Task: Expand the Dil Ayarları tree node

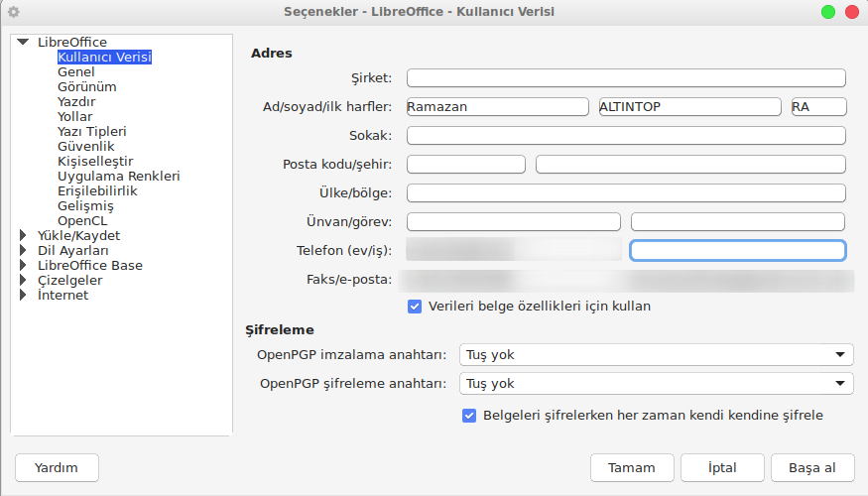Action: tap(23, 250)
